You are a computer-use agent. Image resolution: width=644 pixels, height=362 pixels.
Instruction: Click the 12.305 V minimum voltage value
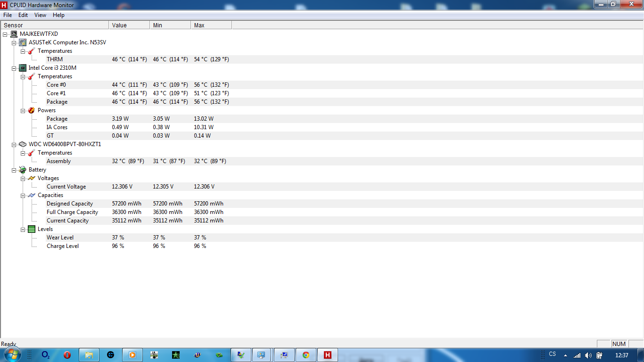pos(163,187)
